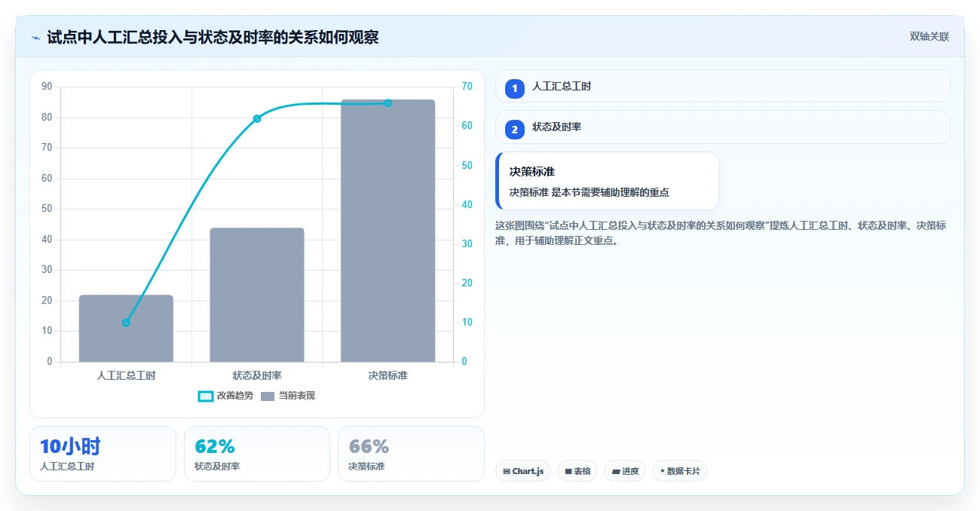
Task: Select numbered badge 2 for 状态及时率
Action: 515,129
